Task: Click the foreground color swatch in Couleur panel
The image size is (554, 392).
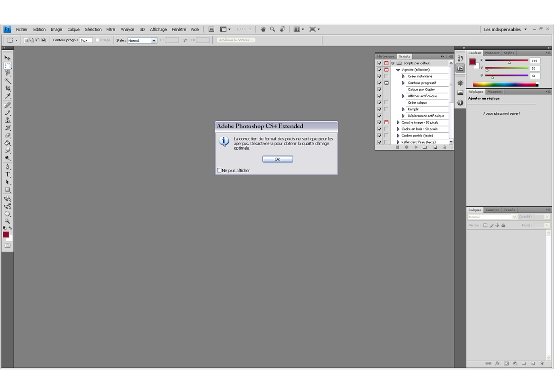Action: (472, 62)
